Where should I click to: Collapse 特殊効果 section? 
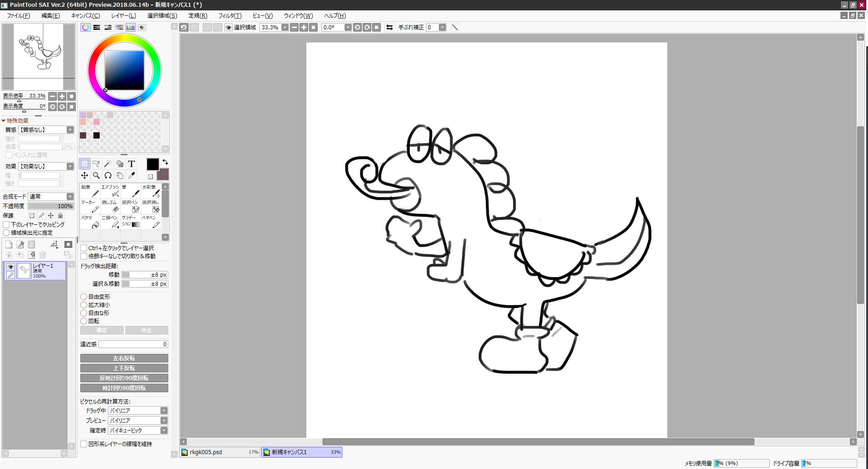[x=4, y=121]
